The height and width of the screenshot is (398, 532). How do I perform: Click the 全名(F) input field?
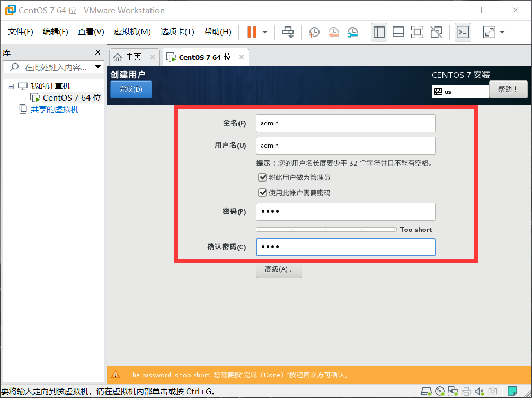click(345, 123)
